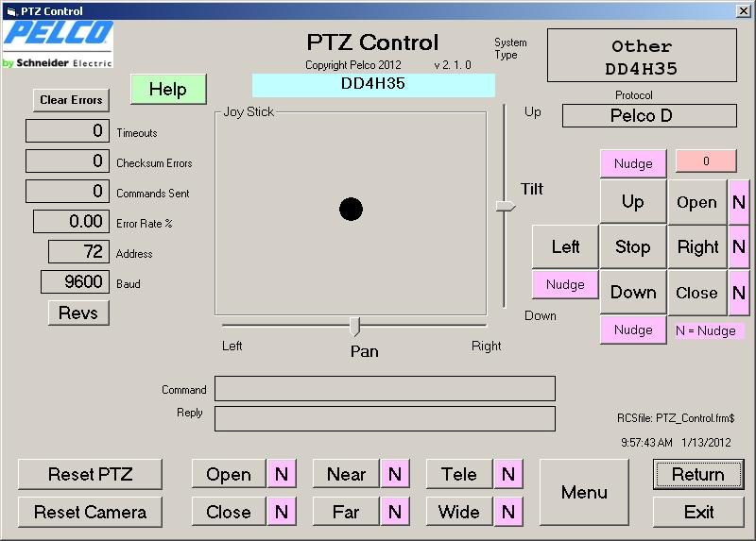Click the RCSfile: PTZ_Control.frm$ text
Viewport: 756px width, 541px height.
tap(676, 417)
